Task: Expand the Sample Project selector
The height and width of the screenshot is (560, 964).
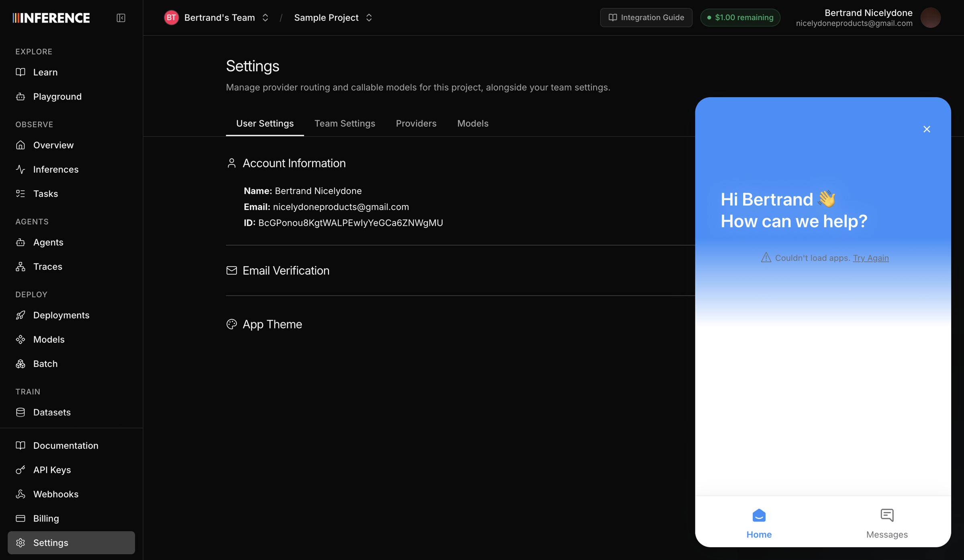Action: click(x=333, y=18)
